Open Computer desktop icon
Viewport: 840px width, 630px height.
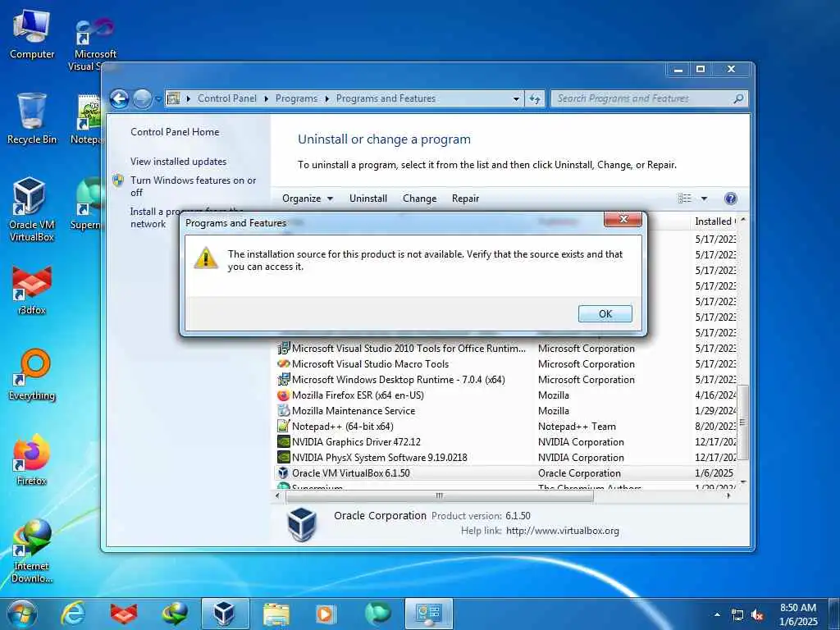pos(32,34)
